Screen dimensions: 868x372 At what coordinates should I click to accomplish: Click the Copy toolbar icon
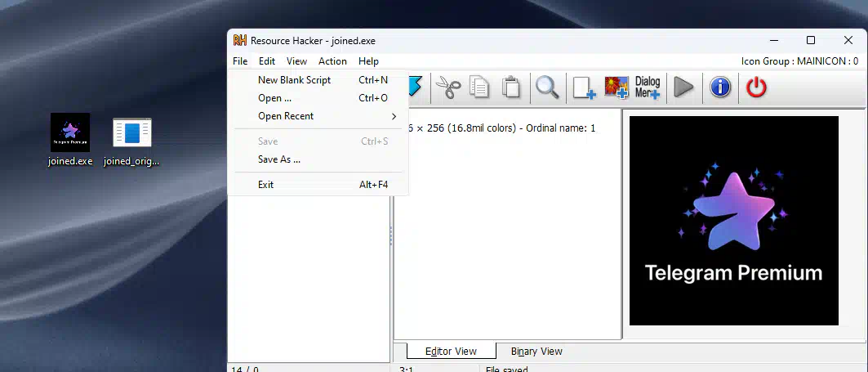click(x=479, y=87)
